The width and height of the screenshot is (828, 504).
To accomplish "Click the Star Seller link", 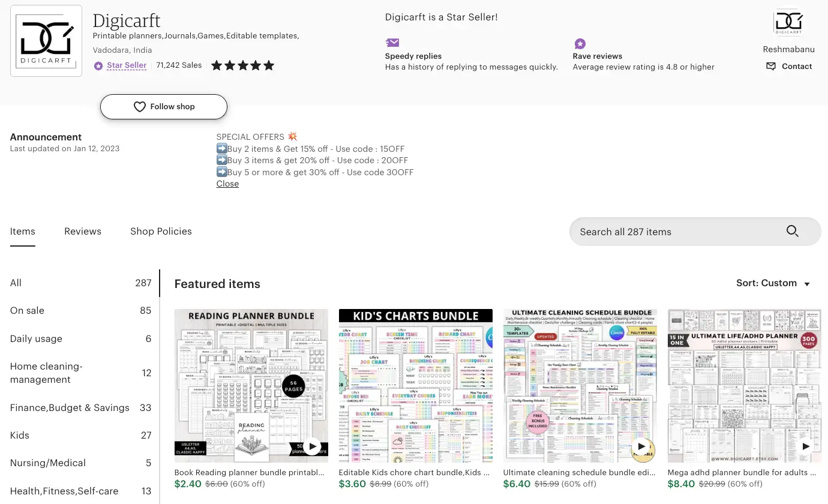I will click(x=127, y=65).
